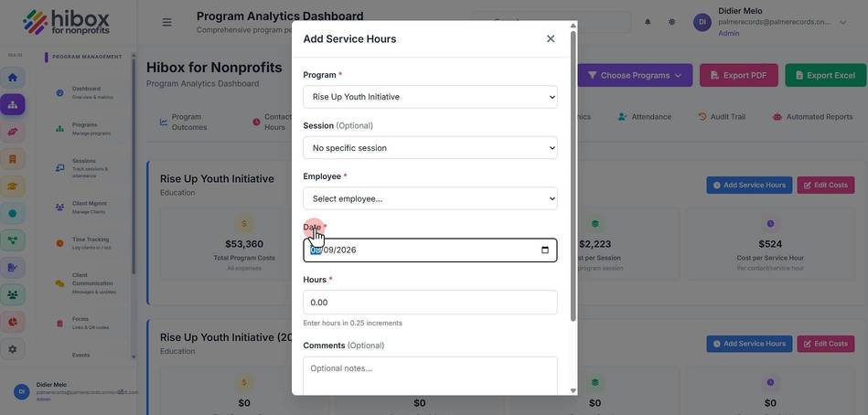The width and height of the screenshot is (868, 415).
Task: Click the notification bell icon
Action: pyautogui.click(x=648, y=22)
